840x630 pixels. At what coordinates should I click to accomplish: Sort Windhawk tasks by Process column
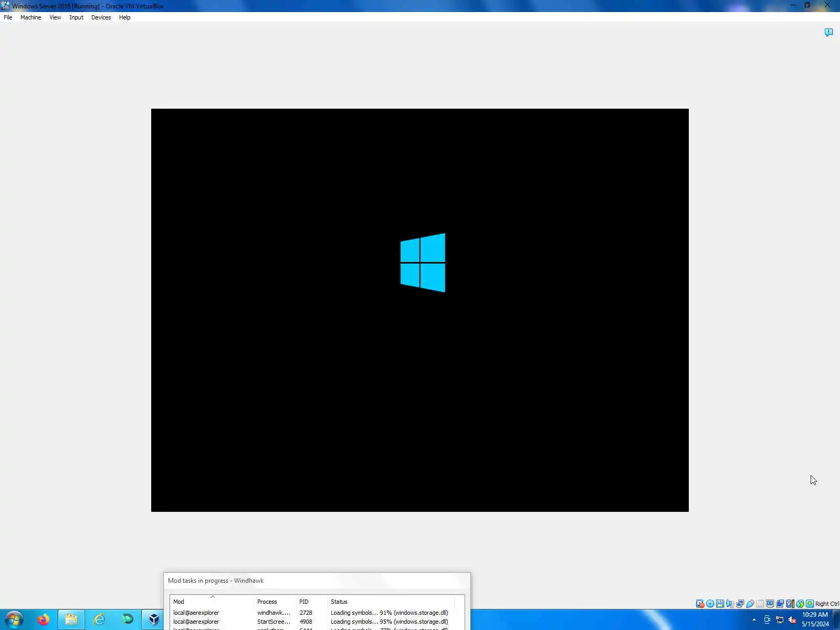275,602
